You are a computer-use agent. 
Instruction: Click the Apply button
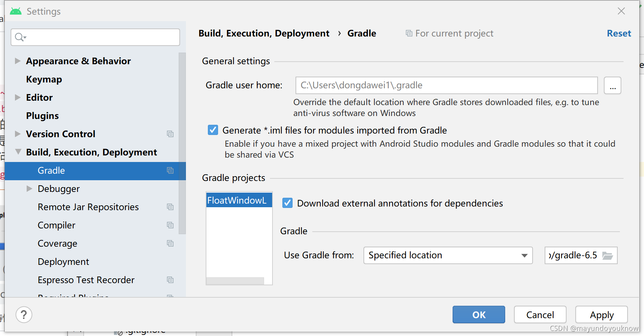602,314
